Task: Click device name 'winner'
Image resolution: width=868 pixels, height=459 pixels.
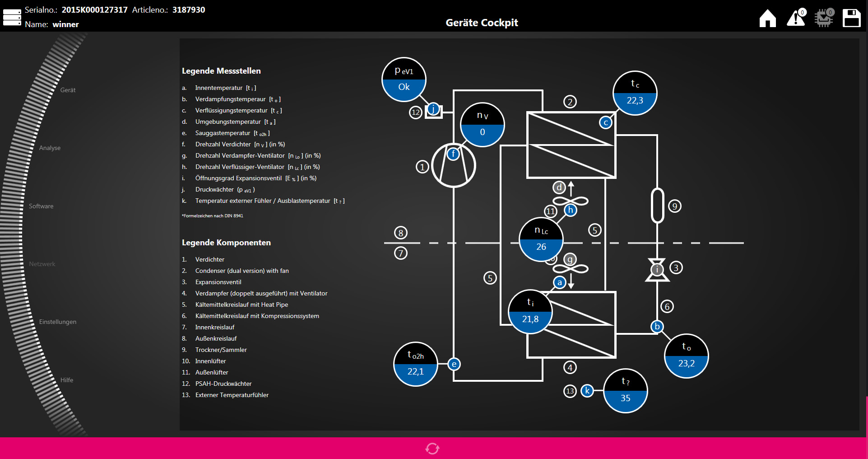Action: pyautogui.click(x=65, y=24)
